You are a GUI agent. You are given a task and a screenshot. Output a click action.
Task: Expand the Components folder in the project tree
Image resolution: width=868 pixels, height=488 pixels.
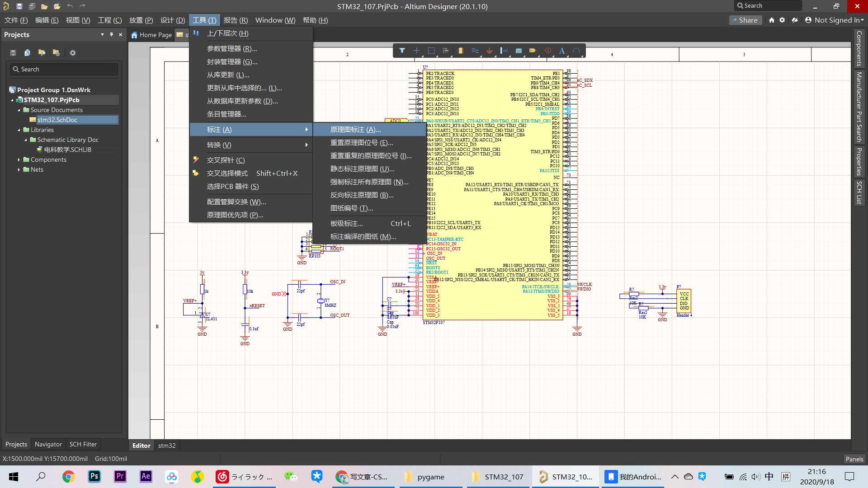click(x=19, y=160)
